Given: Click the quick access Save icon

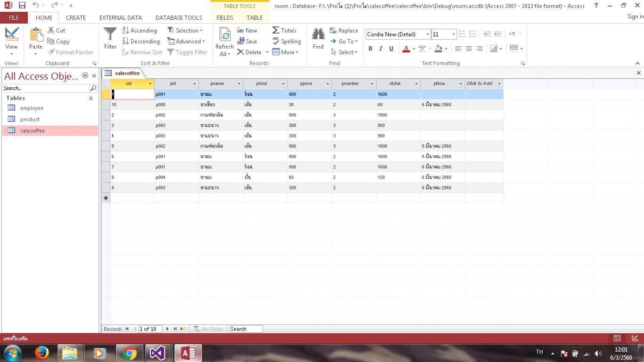Looking at the screenshot, I should coord(22,6).
